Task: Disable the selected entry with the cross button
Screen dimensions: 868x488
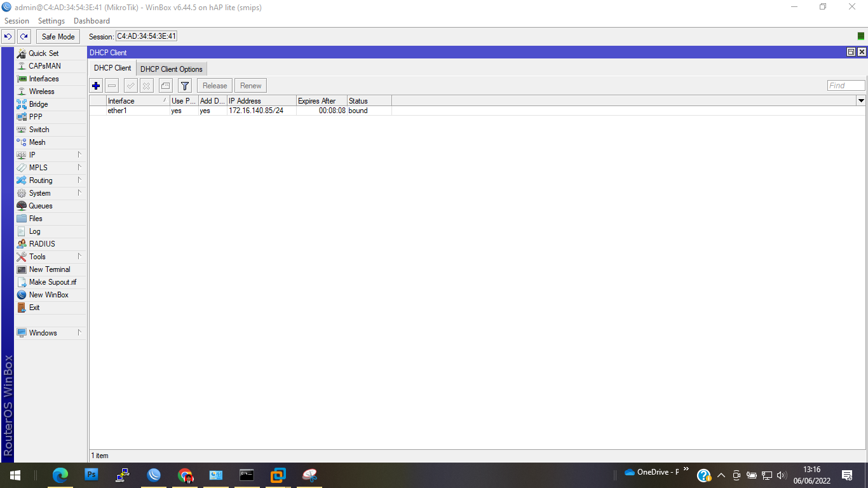Action: (147, 86)
